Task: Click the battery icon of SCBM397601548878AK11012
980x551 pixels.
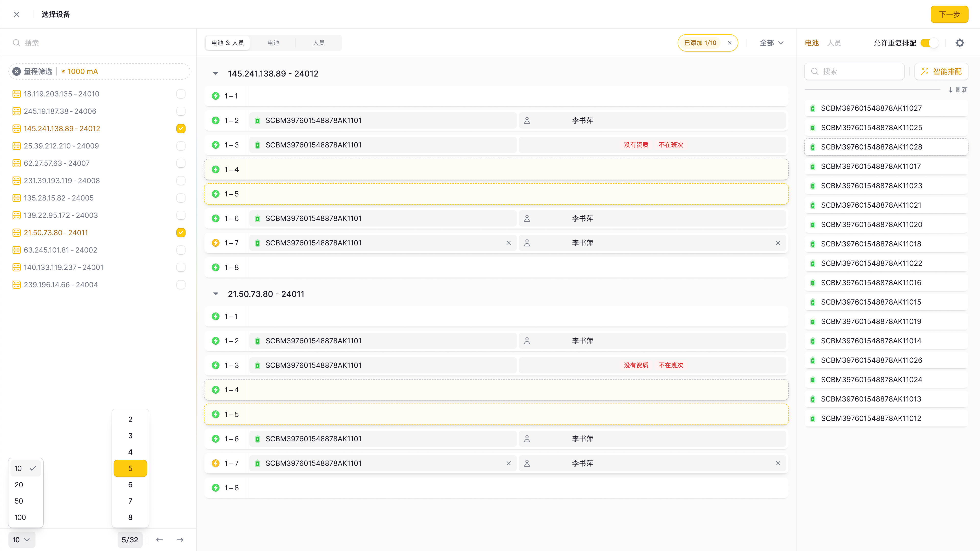Action: coord(813,419)
